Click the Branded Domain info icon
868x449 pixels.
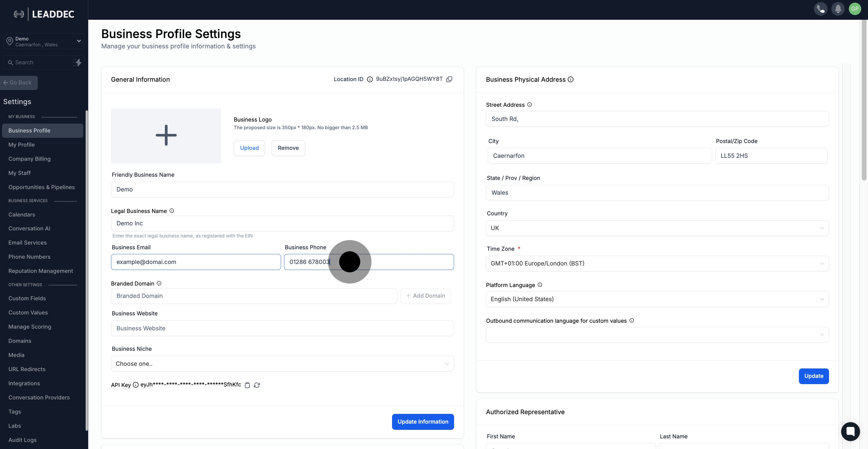click(x=159, y=284)
